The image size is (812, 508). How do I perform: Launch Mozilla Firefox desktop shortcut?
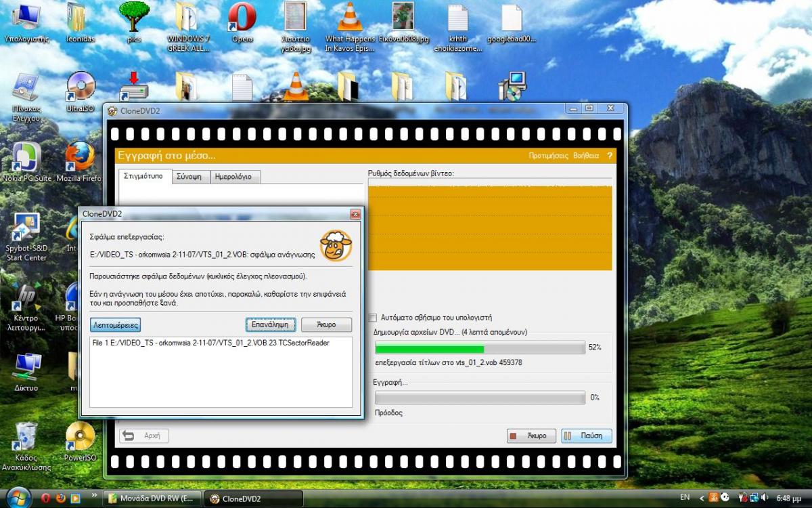tap(80, 163)
